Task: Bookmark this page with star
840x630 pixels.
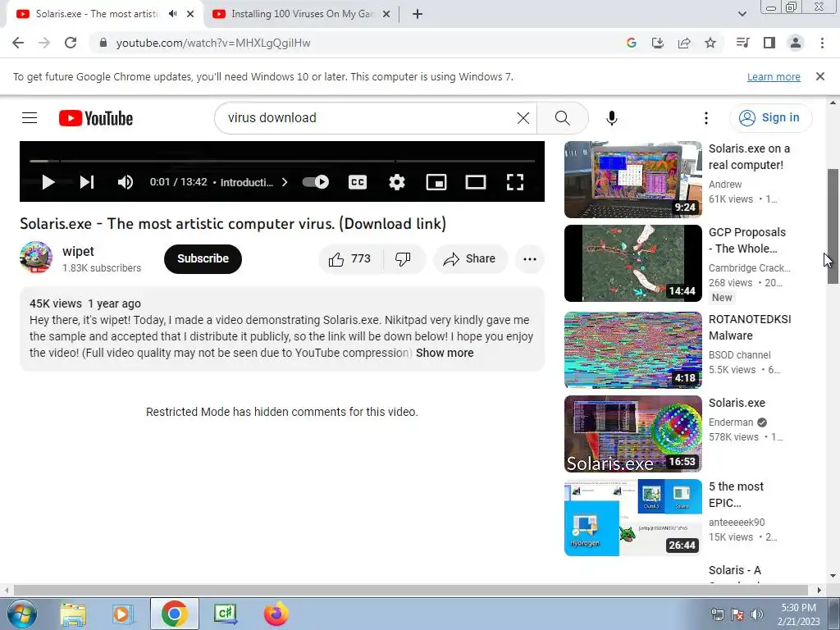Action: point(710,43)
